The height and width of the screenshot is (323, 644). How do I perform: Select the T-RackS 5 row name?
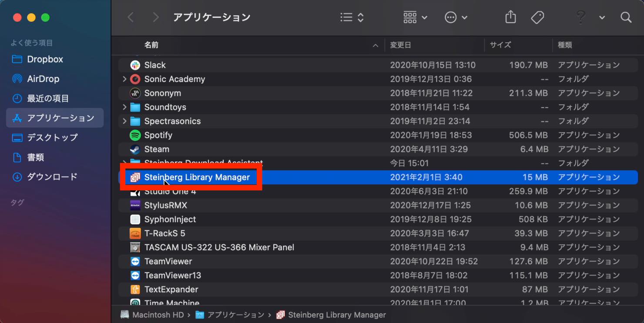click(165, 233)
